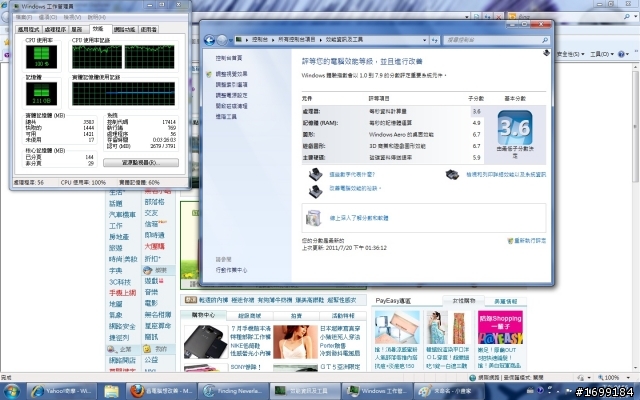Click the software box icon beside 線上深入了解 link
The width and height of the screenshot is (640, 400).
pyautogui.click(x=313, y=218)
